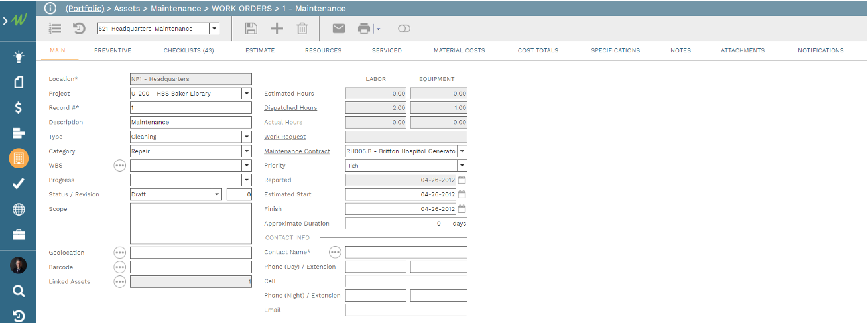
Task: Click the globe icon in left sidebar
Action: tap(19, 210)
